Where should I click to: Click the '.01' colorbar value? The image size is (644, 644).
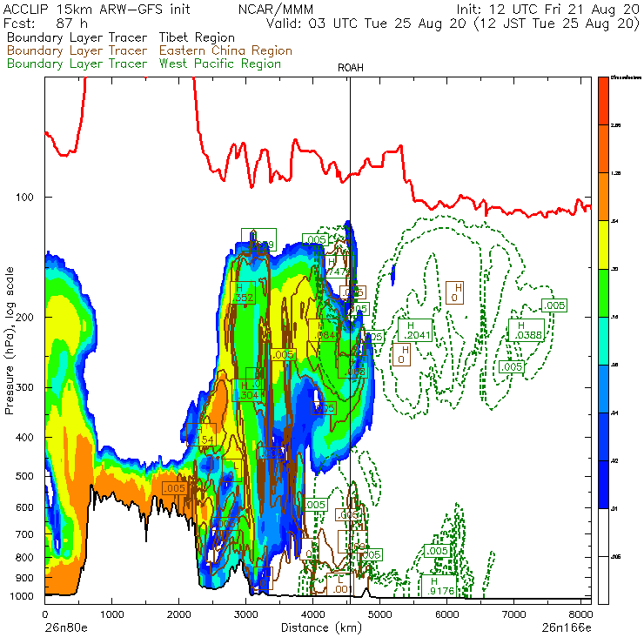[x=614, y=509]
